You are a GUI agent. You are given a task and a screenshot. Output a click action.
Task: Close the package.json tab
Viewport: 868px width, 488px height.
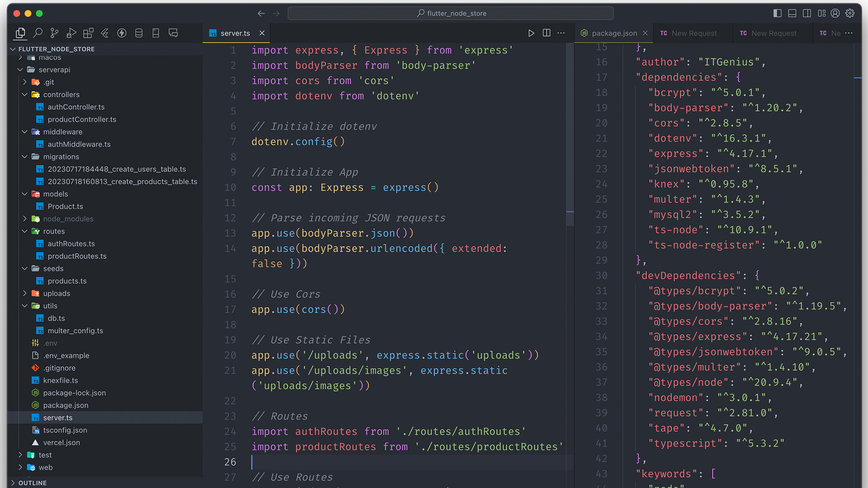(645, 33)
